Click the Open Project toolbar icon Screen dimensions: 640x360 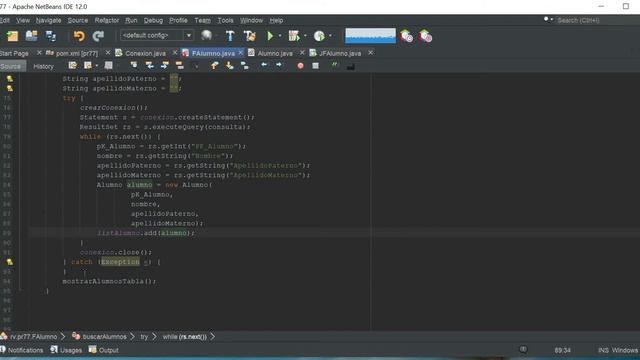click(31, 36)
